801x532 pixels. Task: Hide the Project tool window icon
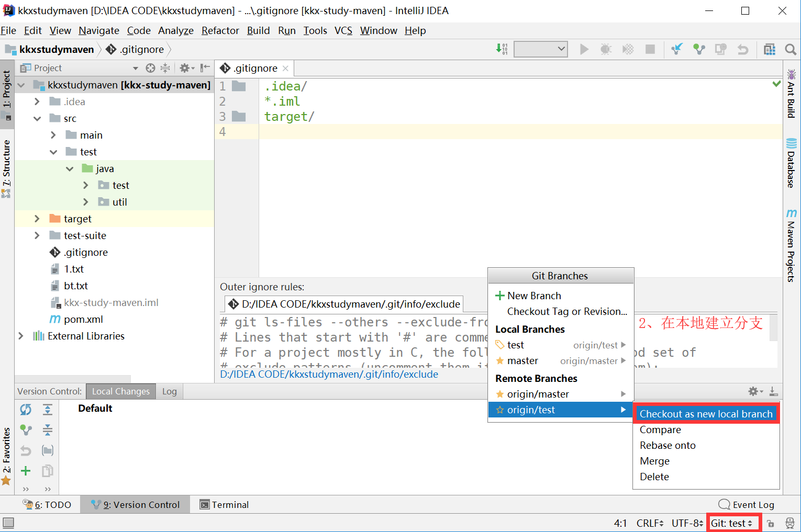click(x=205, y=68)
